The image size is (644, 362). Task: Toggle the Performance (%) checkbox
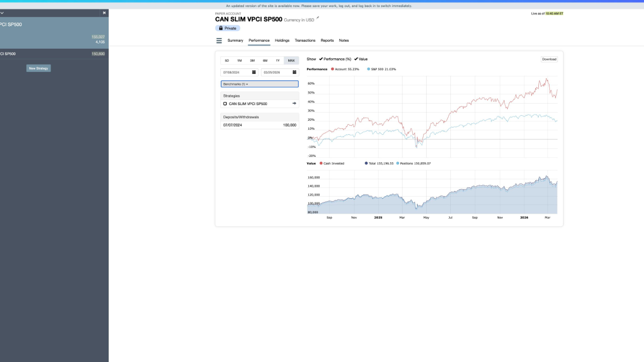point(321,59)
